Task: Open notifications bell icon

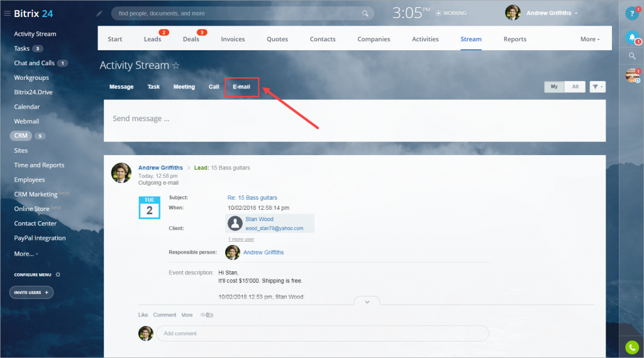Action: [632, 38]
